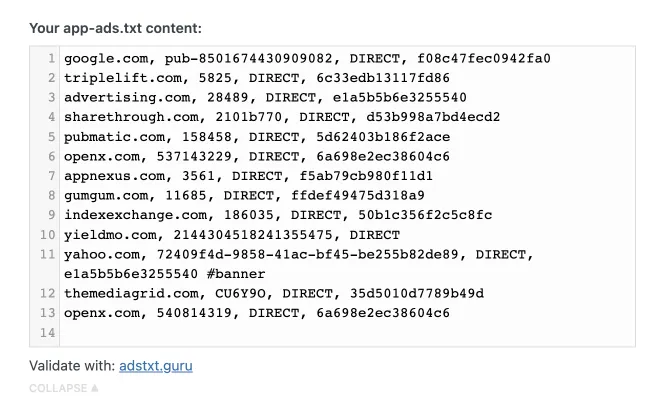This screenshot has width=662, height=399.
Task: Click the yieldmo.com entry on line 10
Action: click(x=232, y=235)
